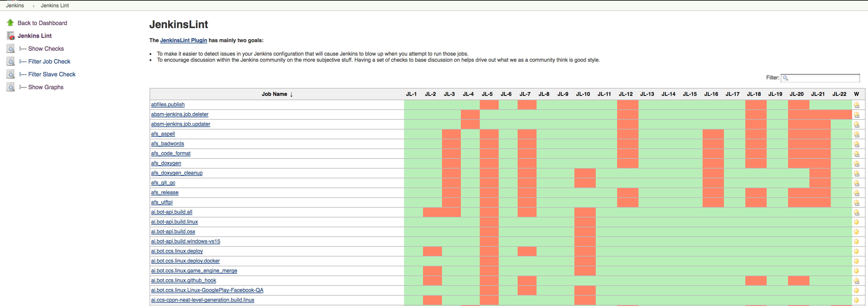868x306 pixels.
Task: Click the JL-12 column header
Action: click(x=626, y=94)
